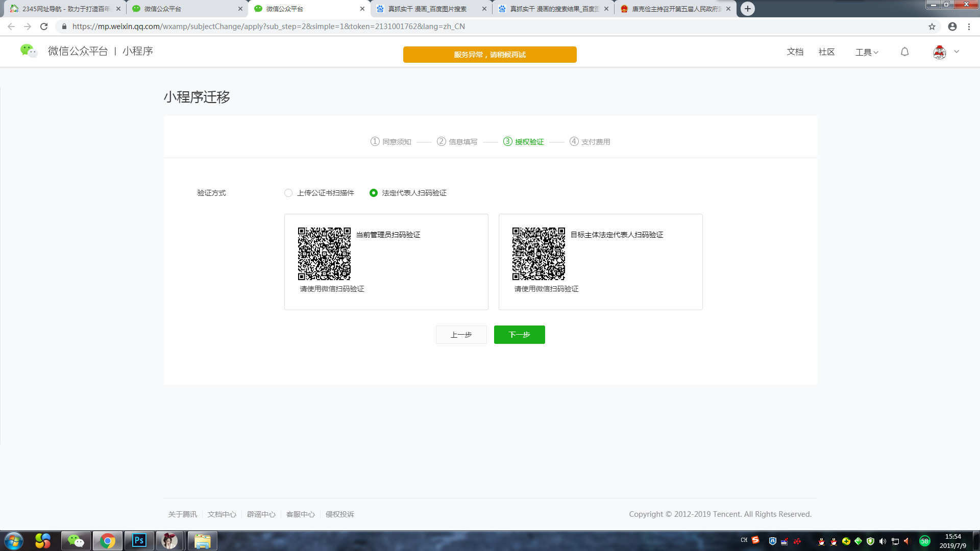Open 关于腾讯 footer link
Screen dimensions: 980x551
coord(182,514)
